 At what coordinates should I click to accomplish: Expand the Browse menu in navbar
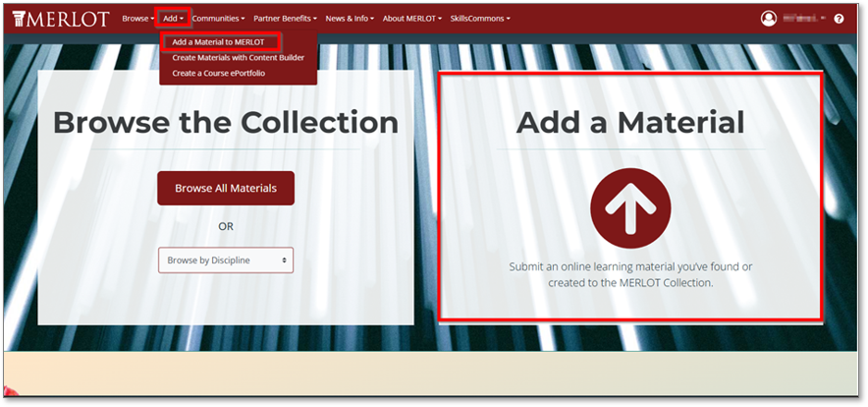coord(137,19)
